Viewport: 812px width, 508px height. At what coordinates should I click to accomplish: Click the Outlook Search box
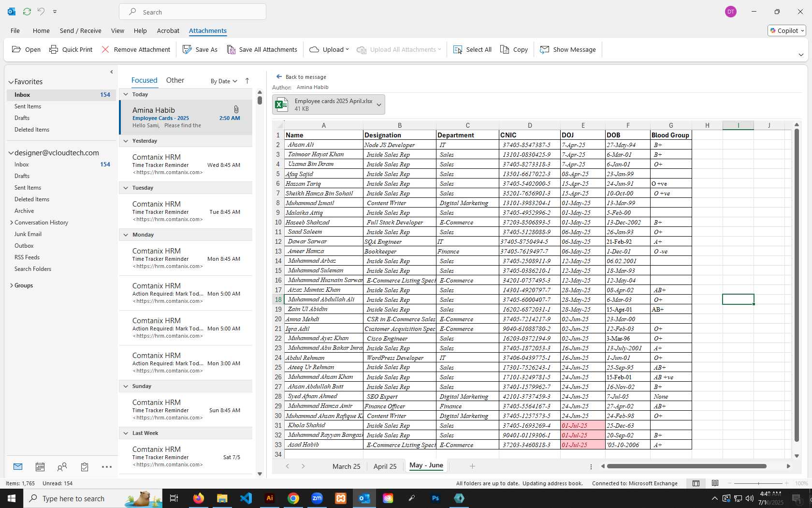click(192, 12)
